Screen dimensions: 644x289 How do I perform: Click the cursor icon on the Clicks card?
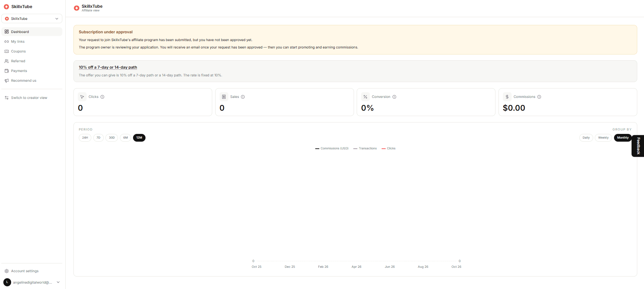click(x=82, y=97)
